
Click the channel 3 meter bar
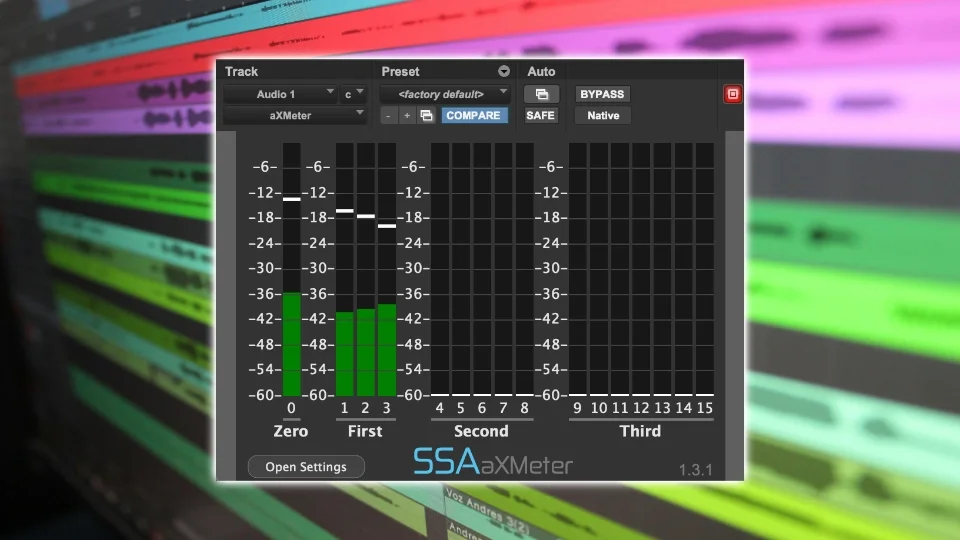[387, 269]
